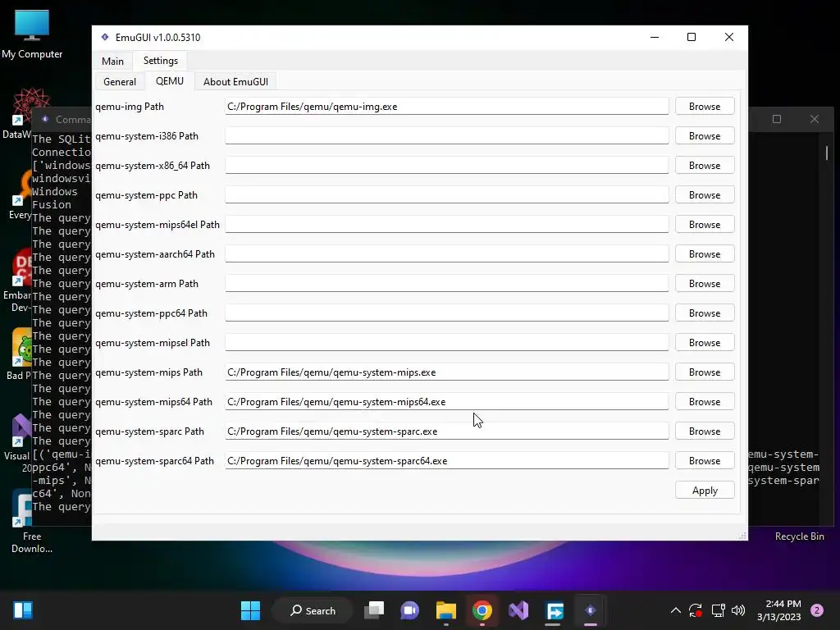This screenshot has width=840, height=630.
Task: Click the empty qemu-system-mips64el Path field
Action: coord(447,224)
